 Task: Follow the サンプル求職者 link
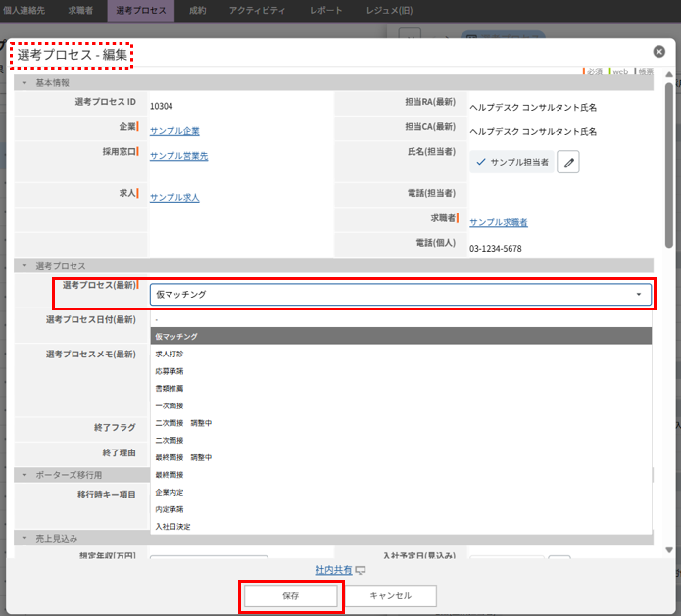498,222
